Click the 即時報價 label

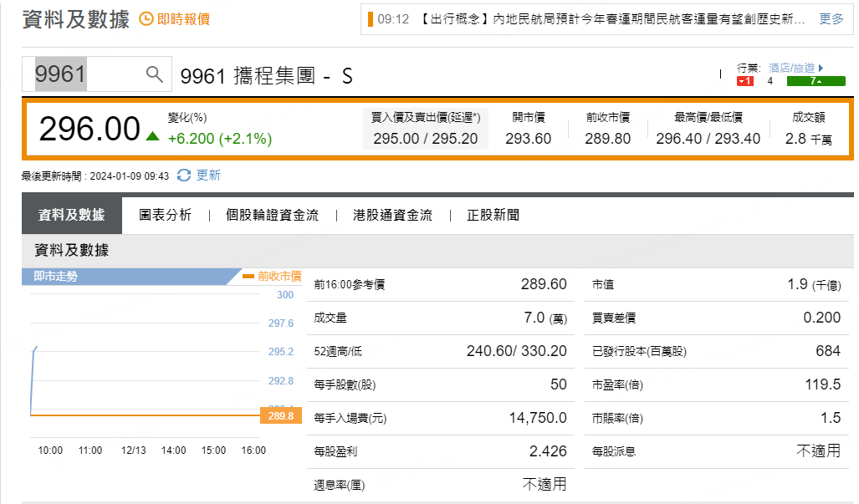pyautogui.click(x=183, y=19)
